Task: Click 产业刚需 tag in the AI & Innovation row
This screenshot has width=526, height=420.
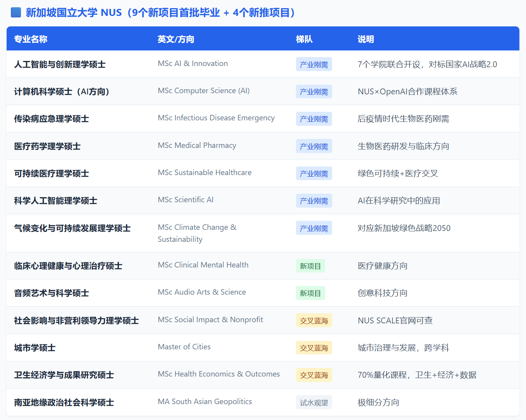Action: (x=314, y=64)
